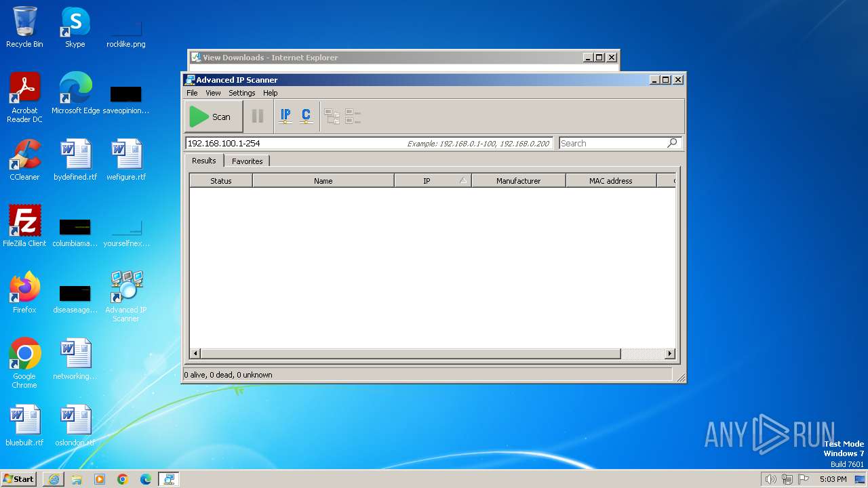Image resolution: width=868 pixels, height=488 pixels.
Task: Click the network tray icon
Action: pos(787,479)
